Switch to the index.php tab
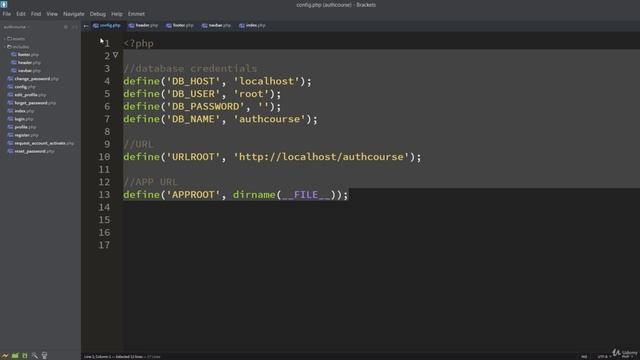The width and height of the screenshot is (640, 360). (252, 25)
